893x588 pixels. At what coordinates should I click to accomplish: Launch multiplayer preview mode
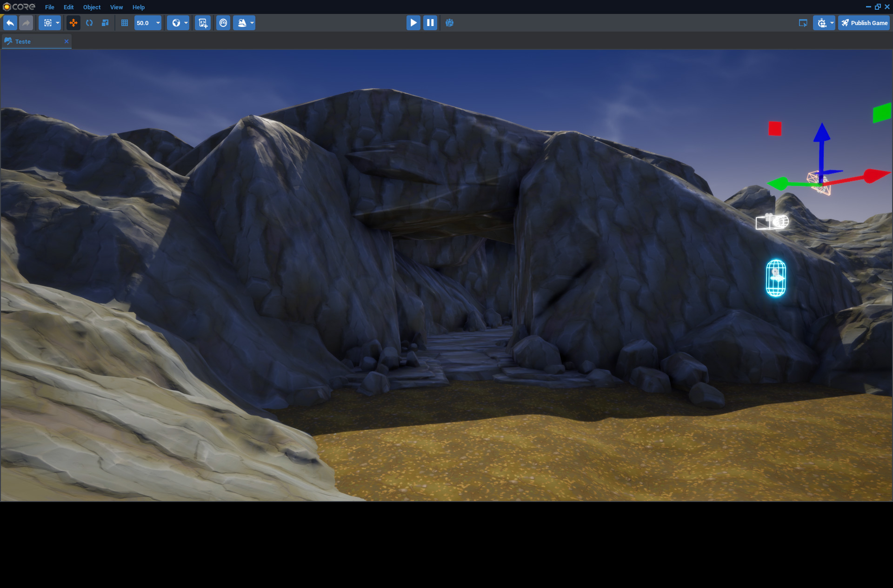coord(449,23)
